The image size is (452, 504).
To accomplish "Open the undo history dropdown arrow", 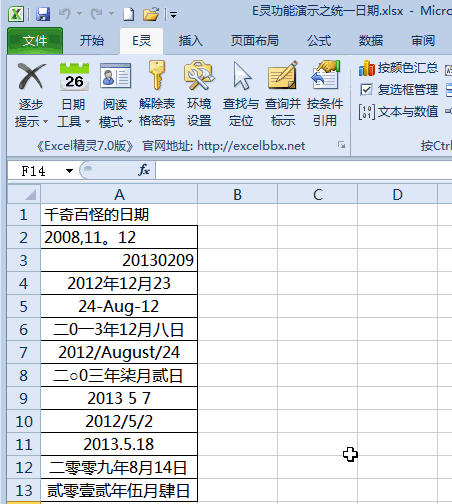I will pos(79,14).
